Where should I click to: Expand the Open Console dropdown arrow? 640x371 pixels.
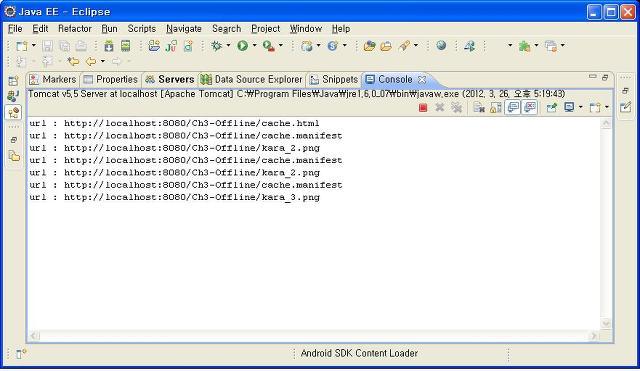[x=607, y=107]
